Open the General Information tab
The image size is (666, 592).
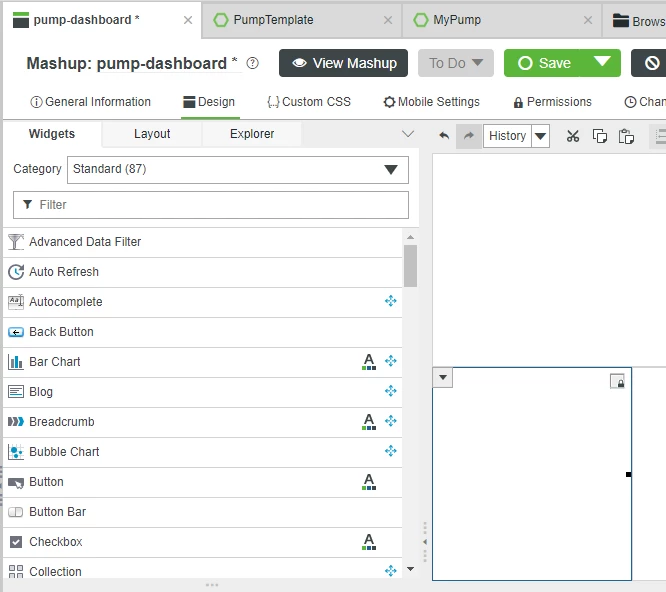tap(90, 102)
